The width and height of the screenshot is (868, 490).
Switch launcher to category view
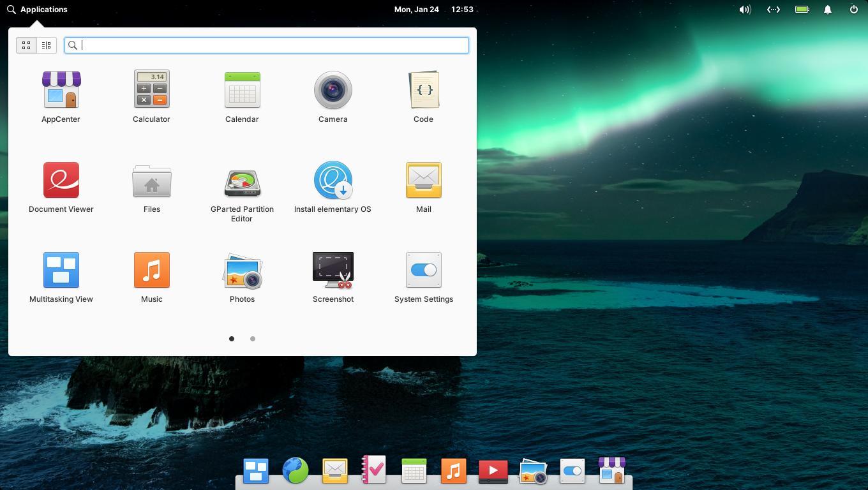(47, 45)
